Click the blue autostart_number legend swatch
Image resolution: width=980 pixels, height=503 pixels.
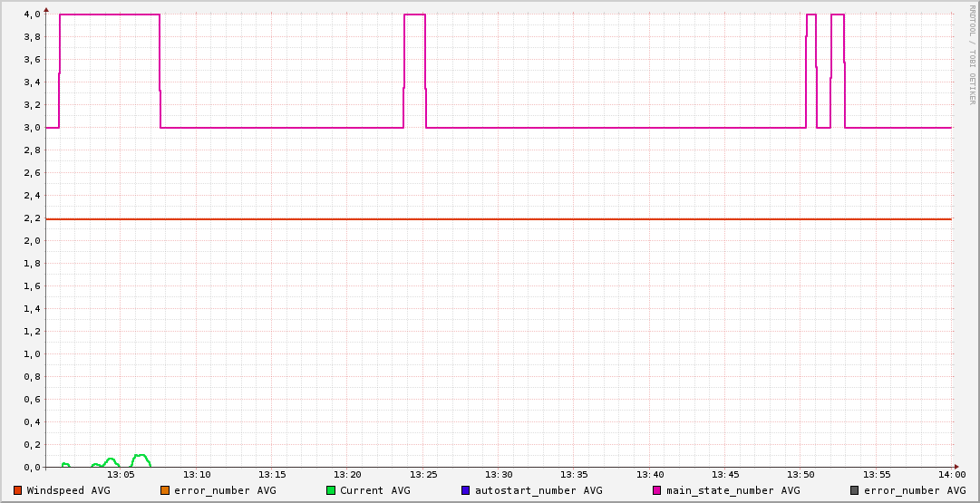[x=466, y=490]
